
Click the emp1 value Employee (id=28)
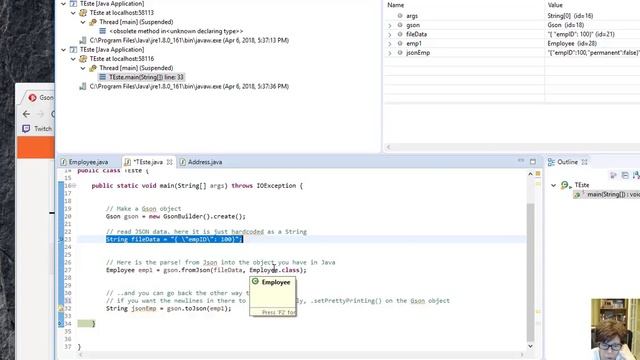click(572, 44)
